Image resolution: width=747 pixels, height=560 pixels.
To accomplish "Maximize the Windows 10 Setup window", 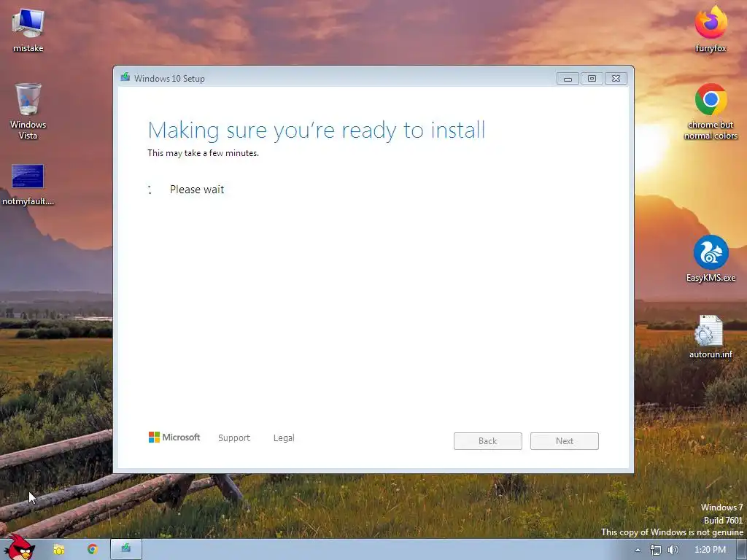I will pos(592,79).
